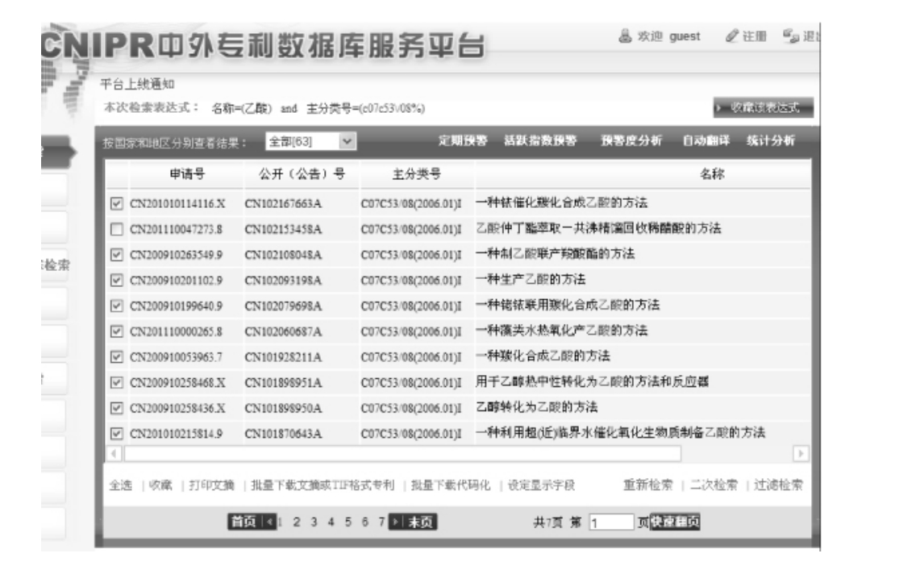Click the 注册 register link
924x566 pixels.
(x=755, y=36)
